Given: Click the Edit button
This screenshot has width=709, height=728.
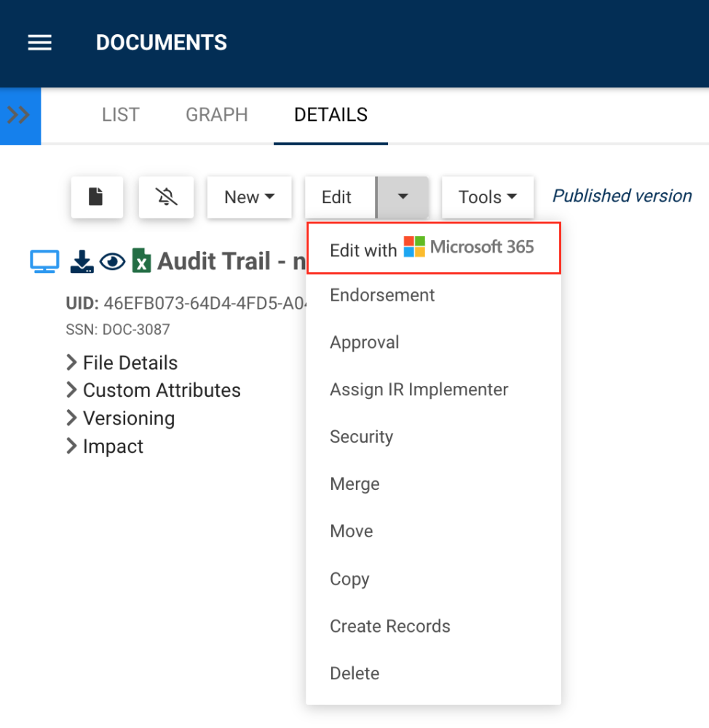Looking at the screenshot, I should pos(338,197).
